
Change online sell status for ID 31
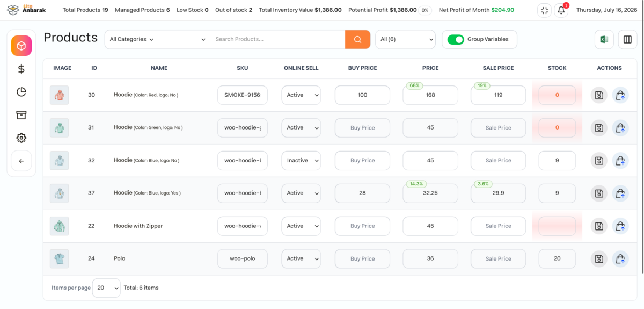coord(301,128)
